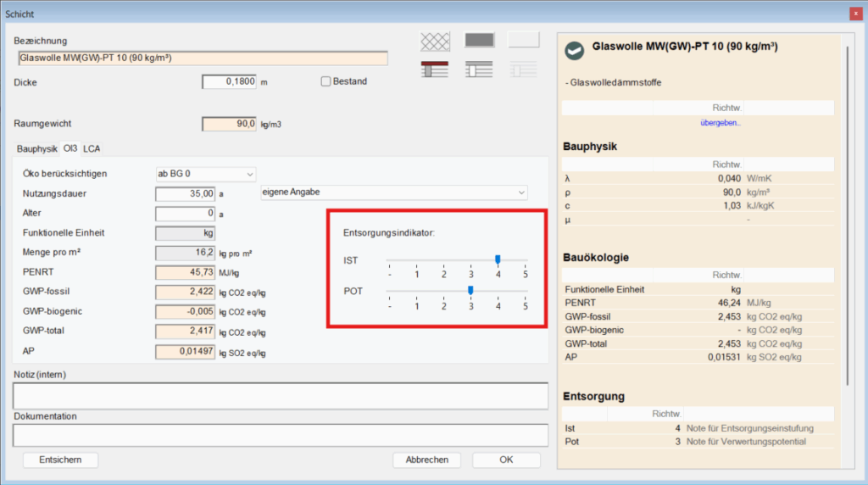Click the IST Entsorgungsindikator slider handle
Viewport: 868px width, 485px height.
[498, 259]
